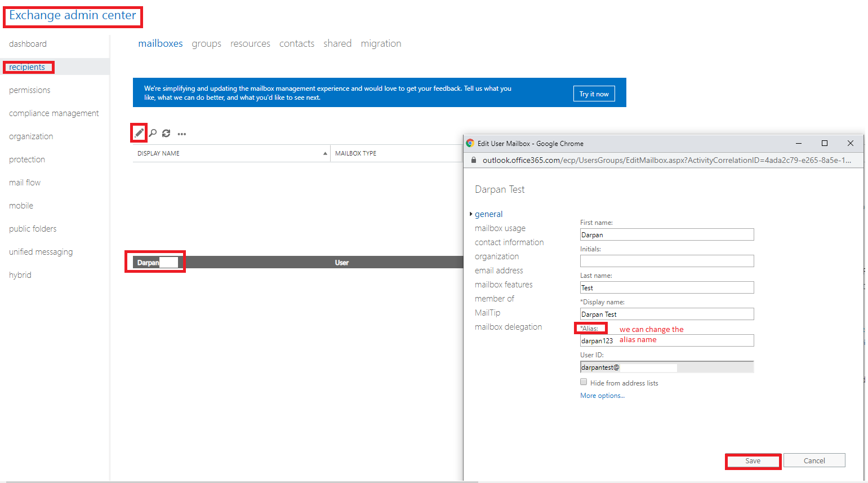
Task: Open compliance management section
Action: [54, 113]
